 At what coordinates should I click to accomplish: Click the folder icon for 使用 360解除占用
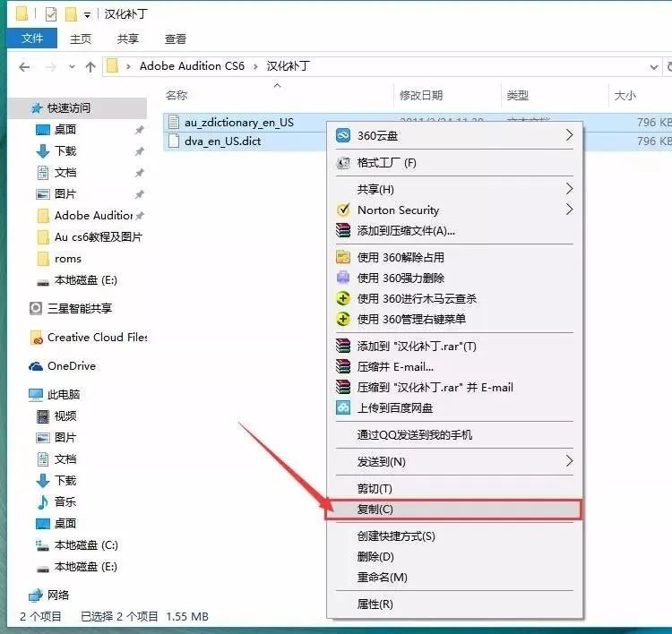(x=343, y=257)
